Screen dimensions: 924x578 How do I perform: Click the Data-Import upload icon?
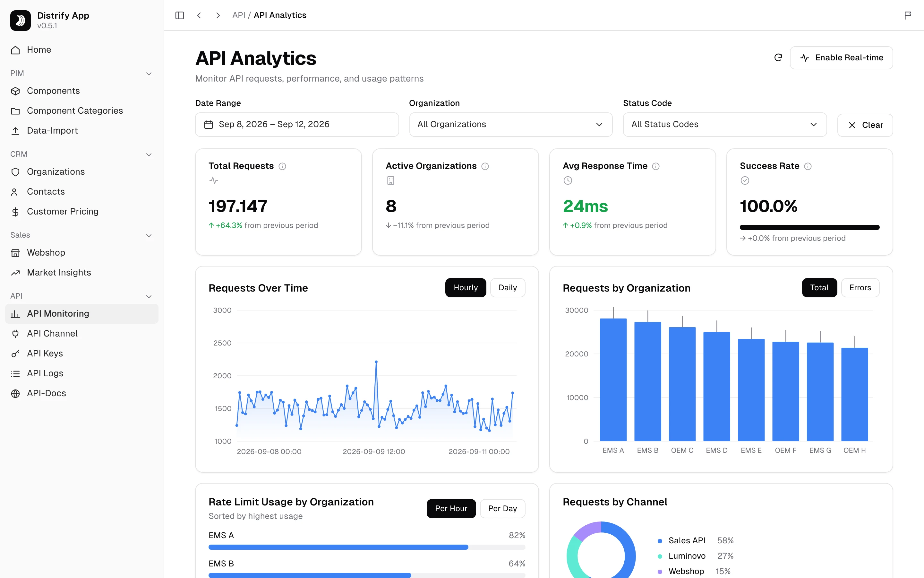15,131
